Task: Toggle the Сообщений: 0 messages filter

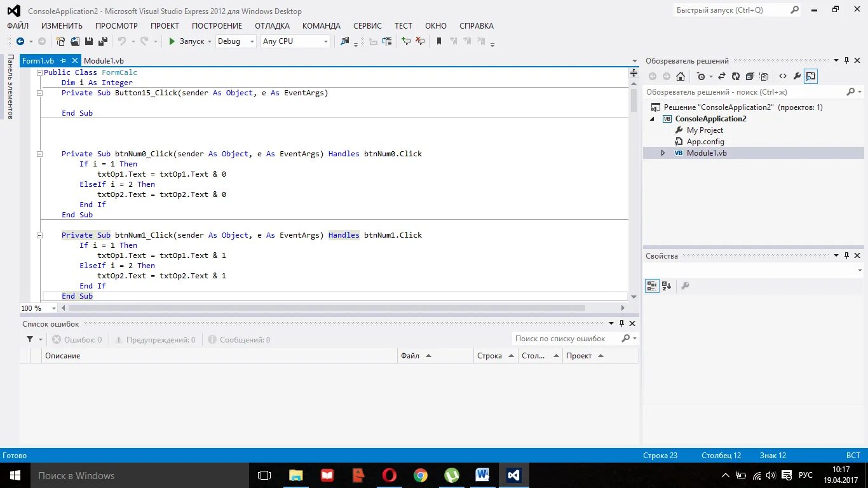Action: [239, 340]
